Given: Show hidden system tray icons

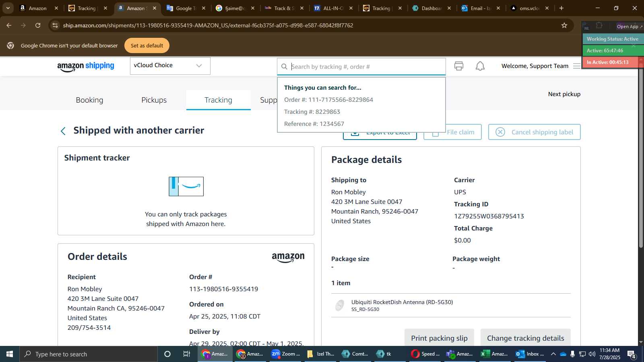Looking at the screenshot, I should pyautogui.click(x=553, y=354).
